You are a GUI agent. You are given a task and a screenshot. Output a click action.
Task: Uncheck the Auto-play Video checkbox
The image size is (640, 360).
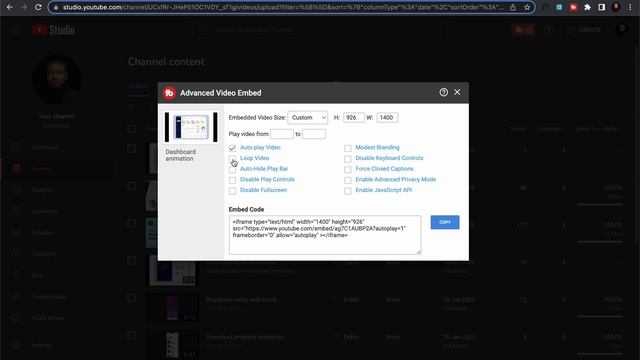[232, 148]
